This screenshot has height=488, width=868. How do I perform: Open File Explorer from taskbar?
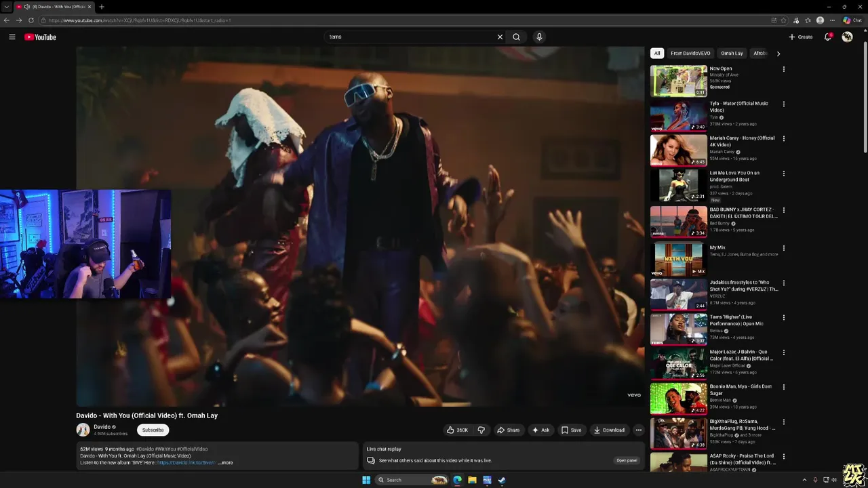pyautogui.click(x=472, y=480)
